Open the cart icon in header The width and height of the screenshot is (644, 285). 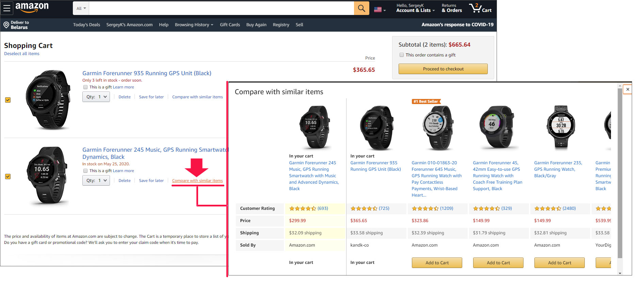coord(480,8)
